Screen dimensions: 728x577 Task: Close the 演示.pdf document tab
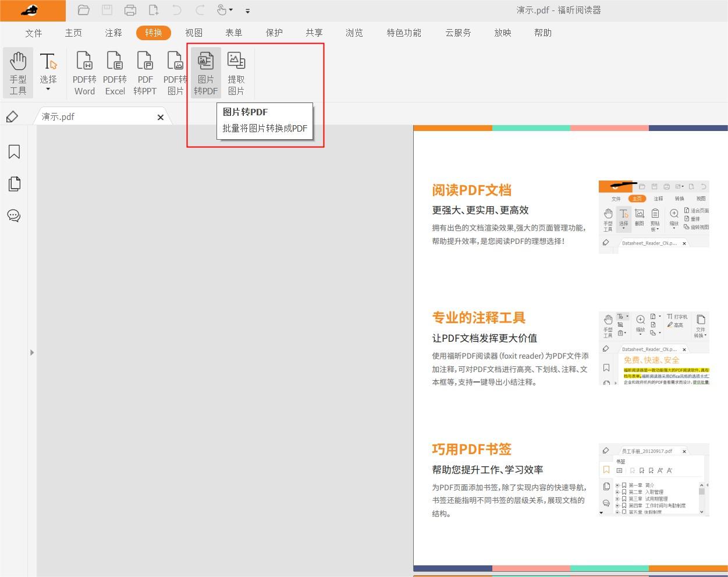[161, 117]
